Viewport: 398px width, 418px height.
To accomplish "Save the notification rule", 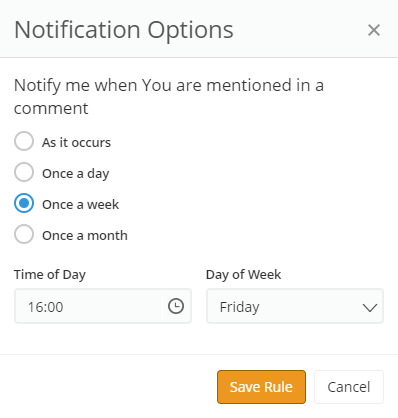I will tap(261, 387).
